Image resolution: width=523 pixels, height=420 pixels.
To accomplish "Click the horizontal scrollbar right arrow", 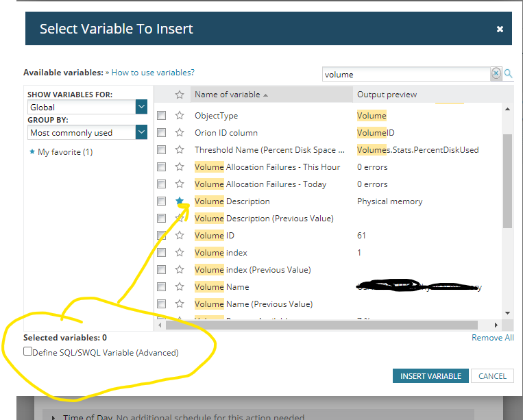I will [x=496, y=325].
